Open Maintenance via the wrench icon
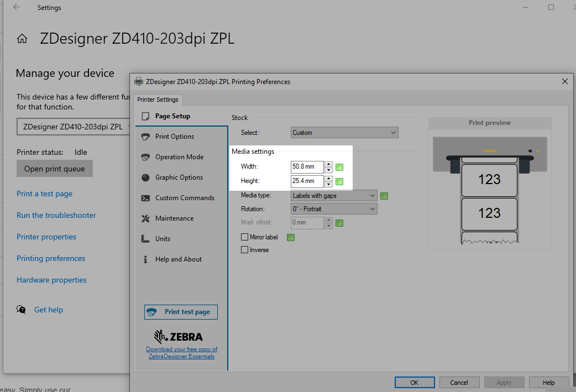This screenshot has height=392, width=576. [x=146, y=218]
